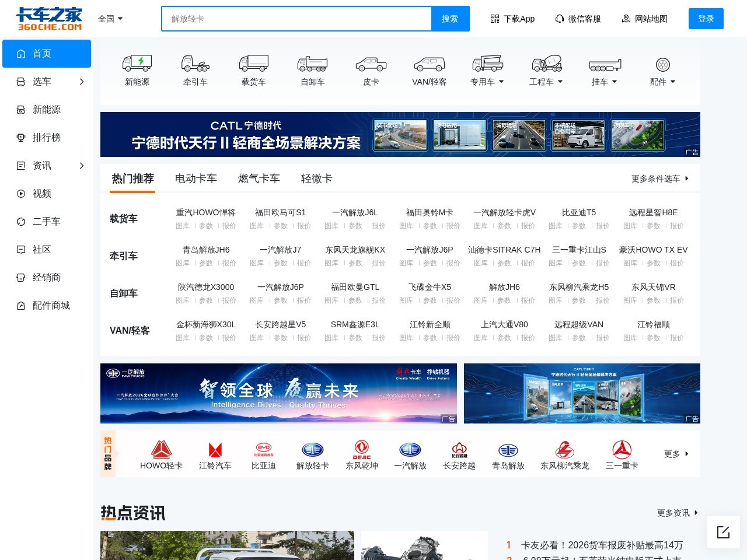This screenshot has width=747, height=560.
Task: Expand the 资讯 sidebar submenu
Action: point(82,166)
